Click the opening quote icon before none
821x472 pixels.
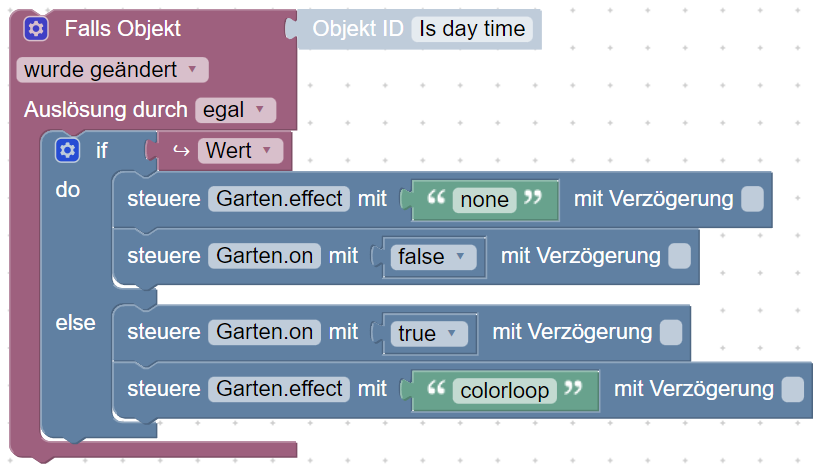pos(434,199)
